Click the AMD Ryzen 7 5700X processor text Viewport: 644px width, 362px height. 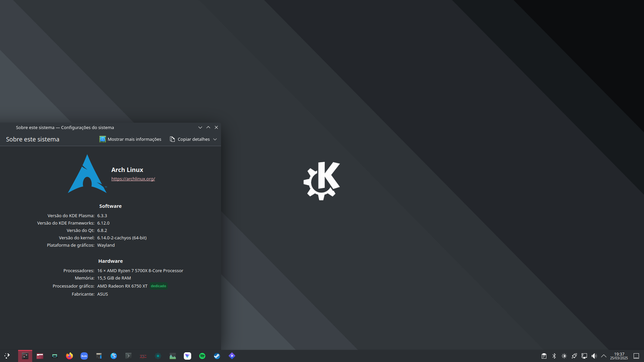pos(140,271)
